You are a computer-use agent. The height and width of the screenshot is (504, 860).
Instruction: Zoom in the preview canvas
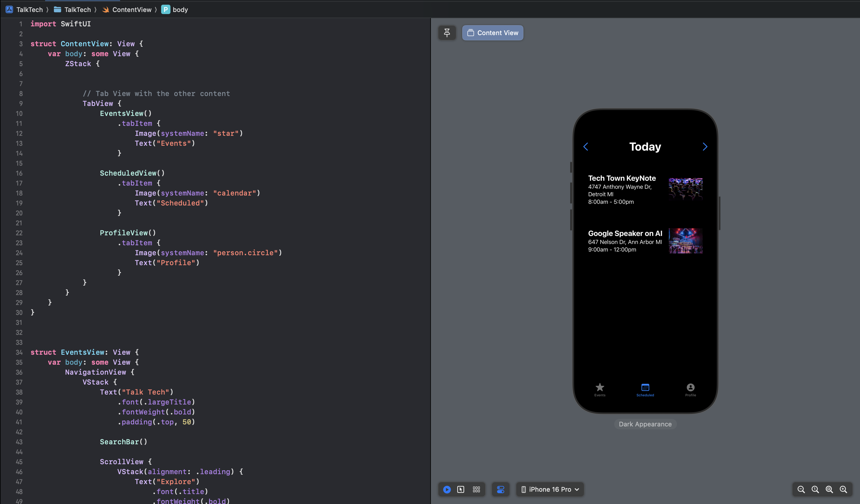point(843,489)
